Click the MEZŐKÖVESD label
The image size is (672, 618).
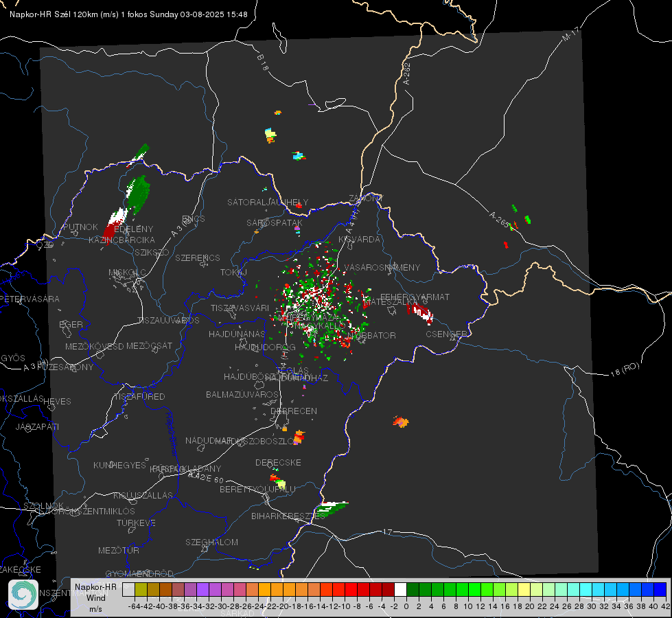(95, 346)
